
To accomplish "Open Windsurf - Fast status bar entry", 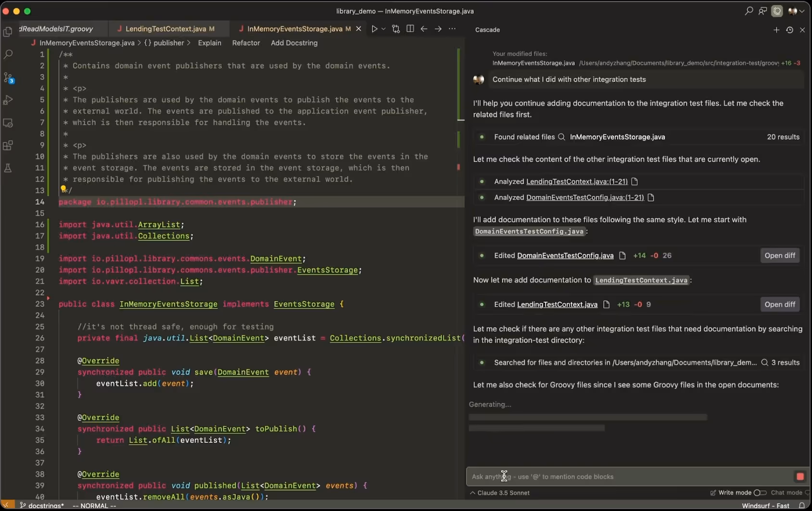I will (x=765, y=506).
